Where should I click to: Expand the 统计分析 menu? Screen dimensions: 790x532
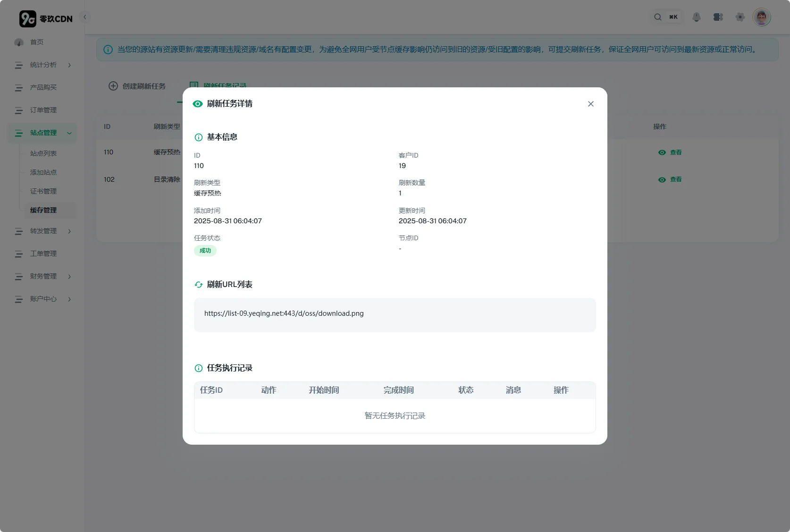click(43, 65)
